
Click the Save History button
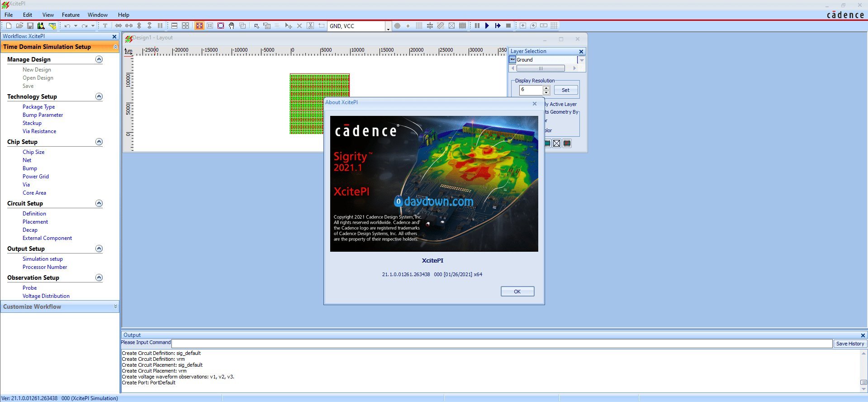(x=850, y=344)
